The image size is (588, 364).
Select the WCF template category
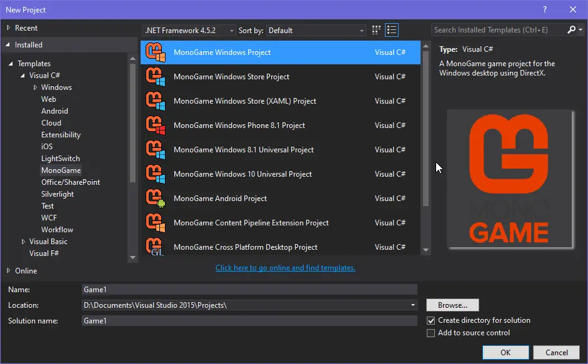(49, 218)
